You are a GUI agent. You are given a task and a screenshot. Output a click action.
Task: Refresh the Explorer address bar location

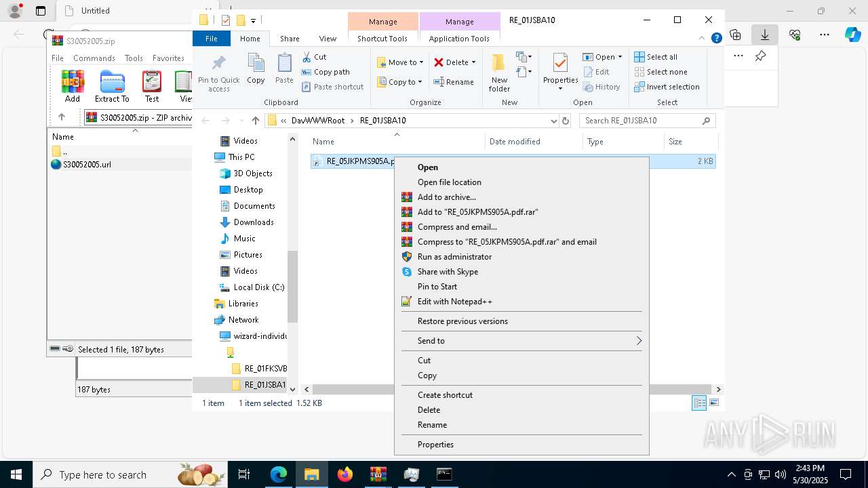pos(566,121)
